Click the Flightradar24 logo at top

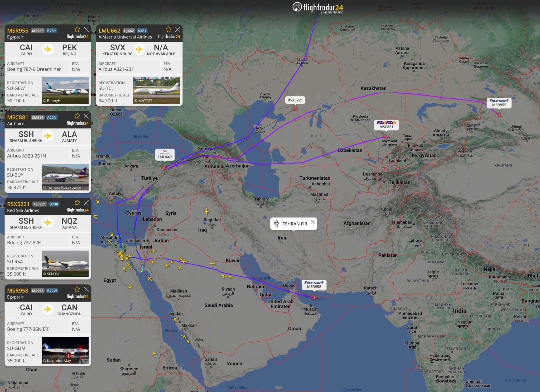tap(318, 7)
